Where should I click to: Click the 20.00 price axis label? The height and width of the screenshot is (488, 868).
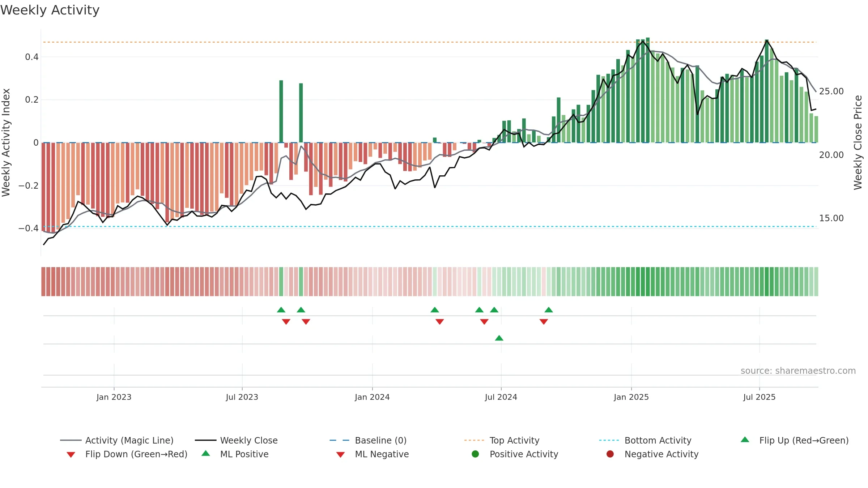(x=831, y=155)
